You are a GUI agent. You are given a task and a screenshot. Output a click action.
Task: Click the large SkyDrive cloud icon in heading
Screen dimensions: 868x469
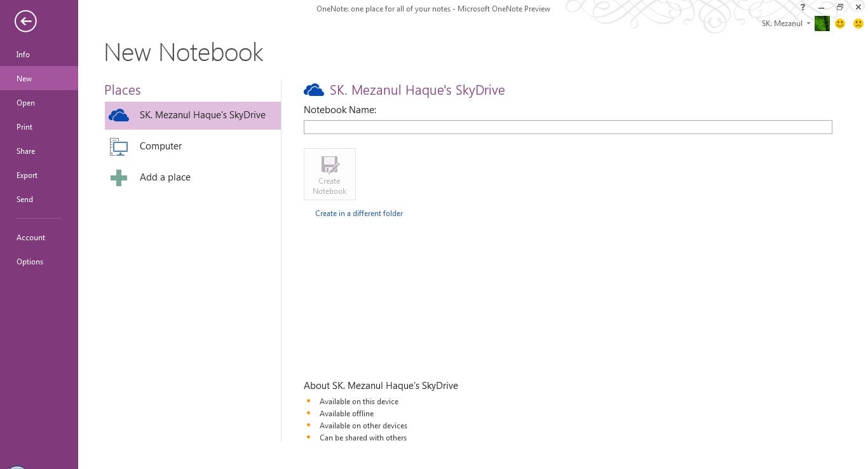(314, 90)
